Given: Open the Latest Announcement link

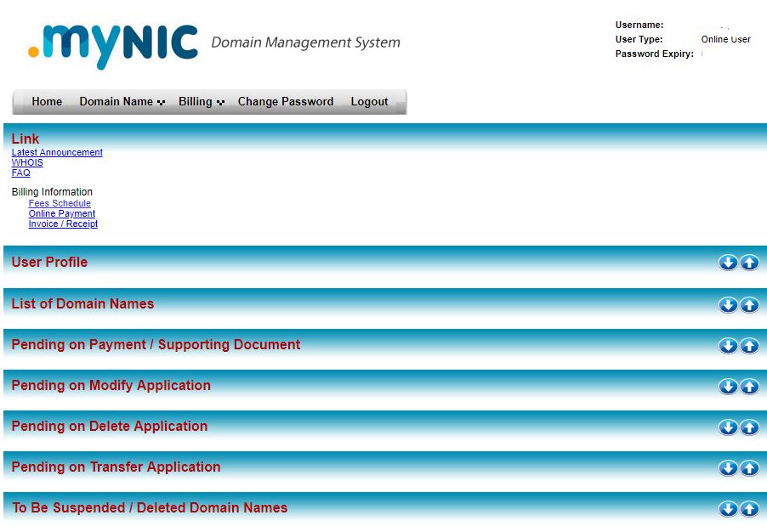Looking at the screenshot, I should click(57, 153).
